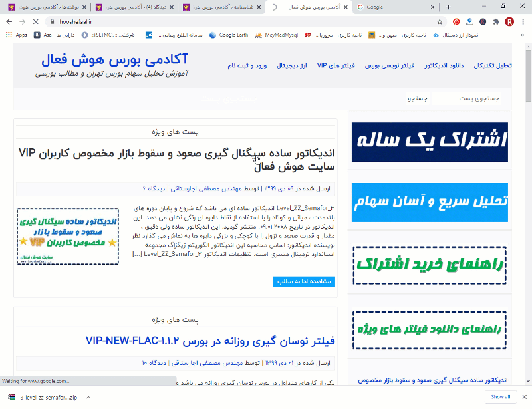
Task: Open the تحلیل سریع و آسان سهام banner
Action: 430,202
